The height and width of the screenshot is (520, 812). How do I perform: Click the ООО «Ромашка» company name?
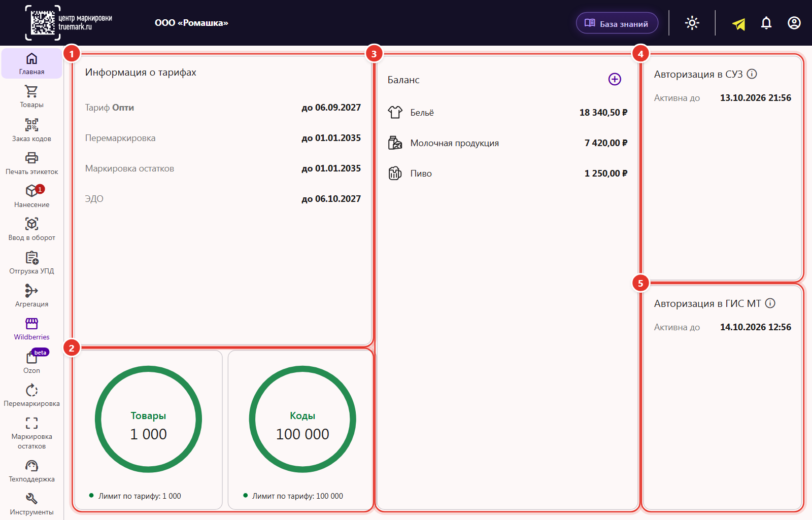pyautogui.click(x=191, y=23)
